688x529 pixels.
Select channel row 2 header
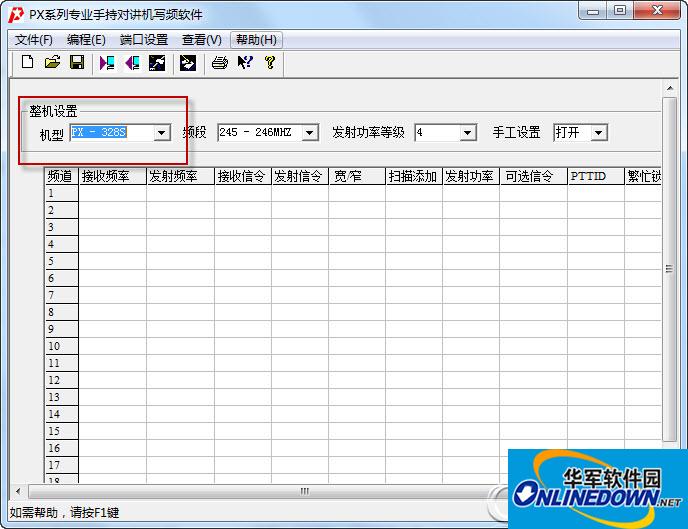[x=62, y=210]
